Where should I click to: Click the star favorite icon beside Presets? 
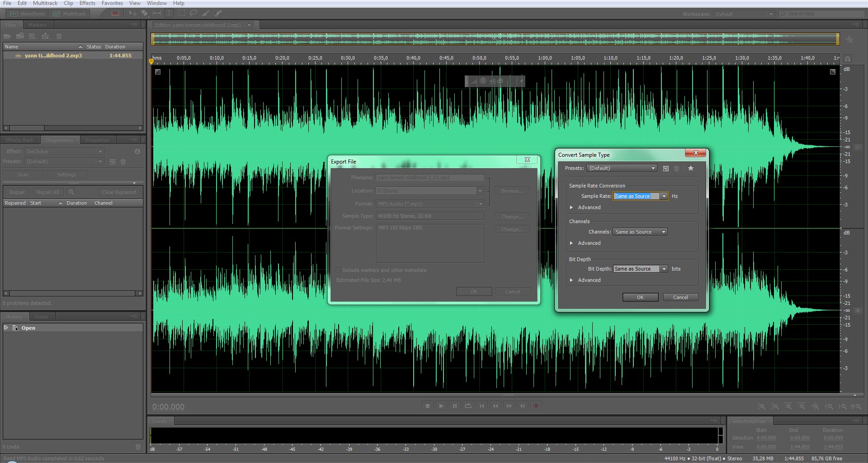(691, 168)
